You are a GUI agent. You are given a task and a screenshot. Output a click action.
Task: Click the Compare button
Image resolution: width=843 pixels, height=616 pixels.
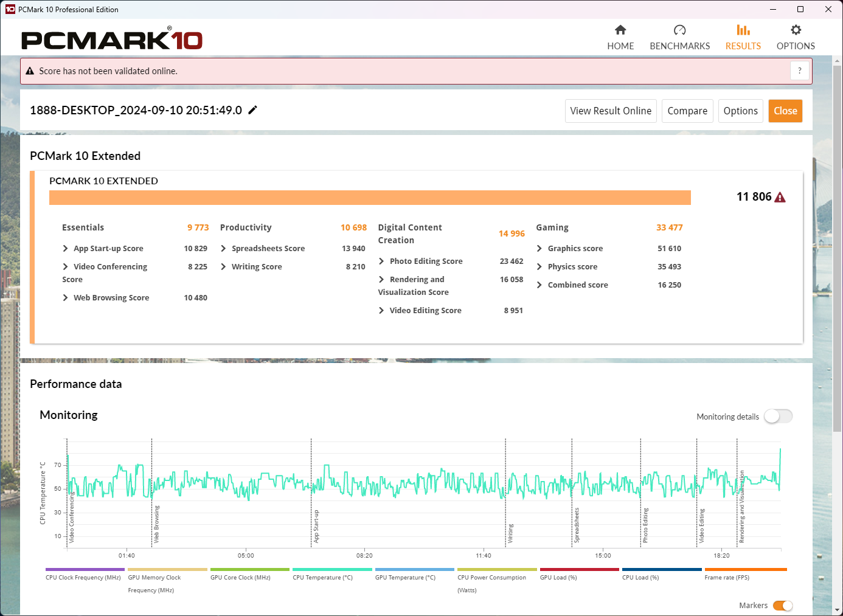point(687,111)
